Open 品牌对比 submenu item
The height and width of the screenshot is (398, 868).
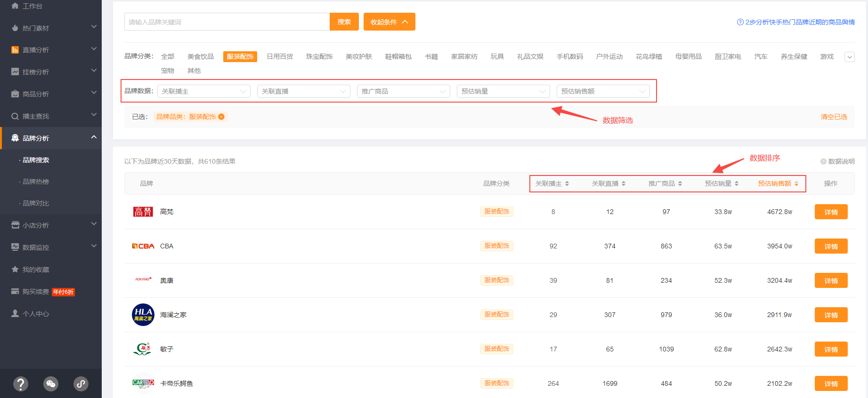point(36,203)
